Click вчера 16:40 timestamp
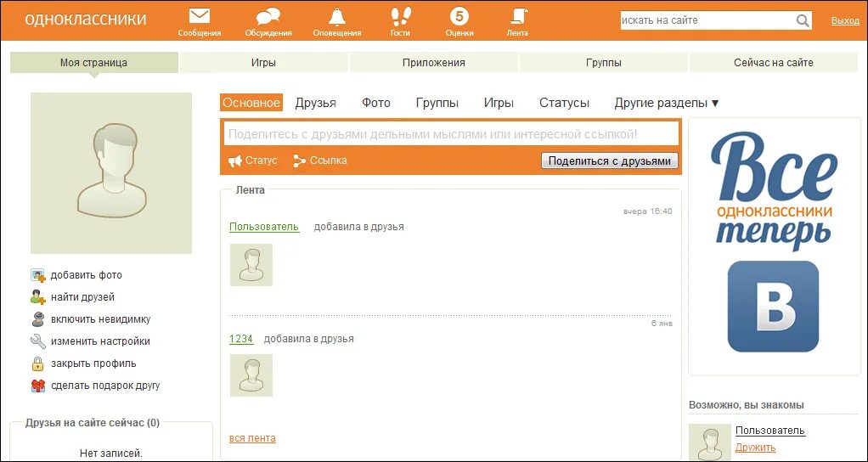The image size is (868, 462). coord(648,211)
